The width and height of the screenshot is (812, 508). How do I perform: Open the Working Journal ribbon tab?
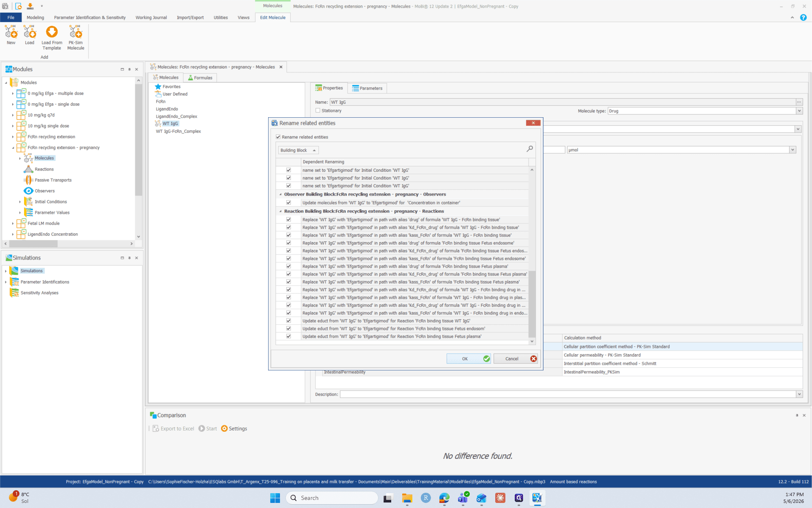(x=151, y=17)
